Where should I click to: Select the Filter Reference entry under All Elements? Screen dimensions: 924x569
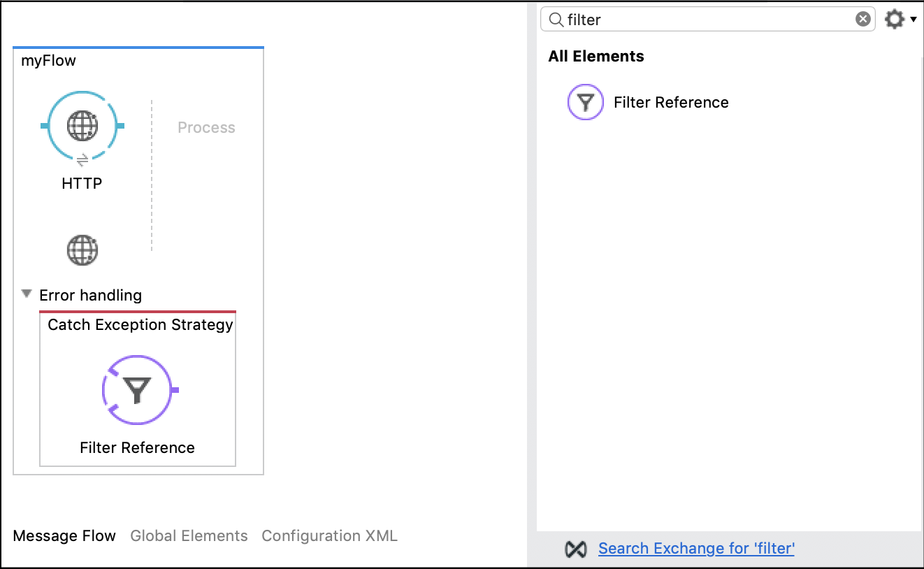point(670,102)
